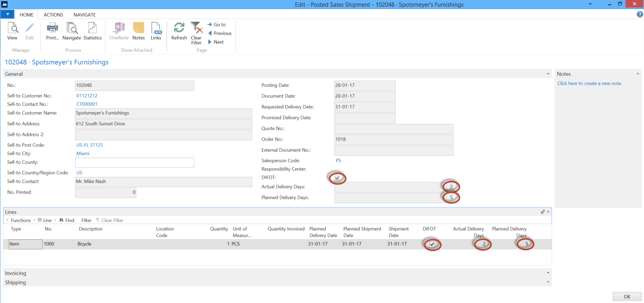Switch to the HOME tab

(26, 15)
